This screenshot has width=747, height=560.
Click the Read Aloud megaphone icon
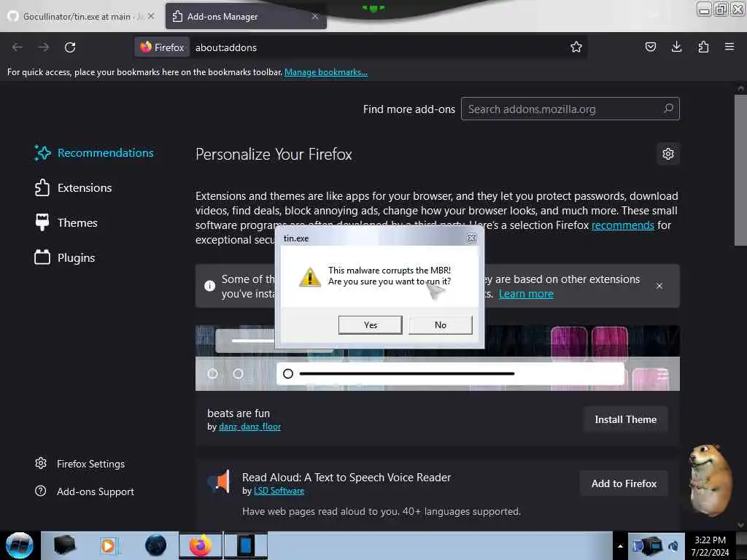tap(219, 481)
